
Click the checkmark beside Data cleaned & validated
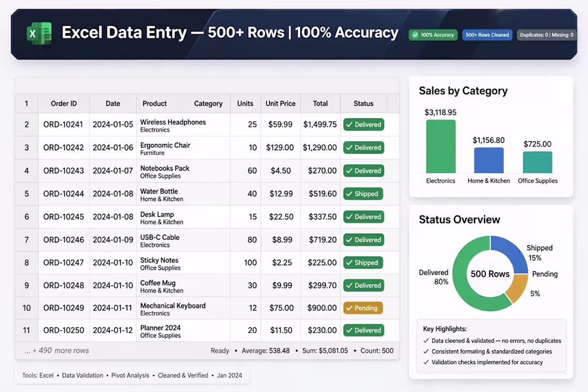[x=426, y=341]
